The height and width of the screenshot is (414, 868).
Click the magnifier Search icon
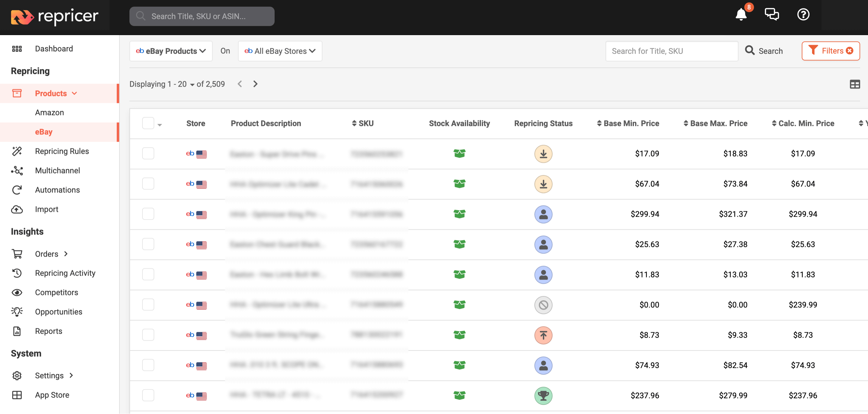coord(750,51)
